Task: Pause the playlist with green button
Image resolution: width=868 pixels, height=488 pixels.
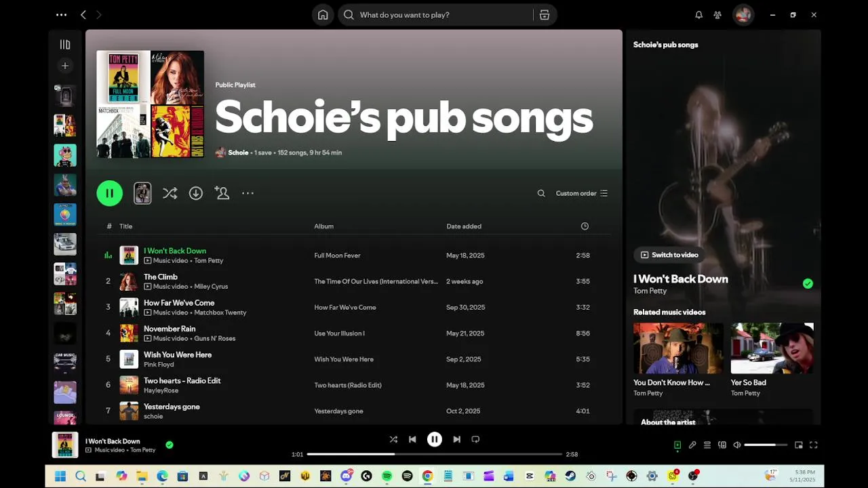Action: tap(110, 193)
